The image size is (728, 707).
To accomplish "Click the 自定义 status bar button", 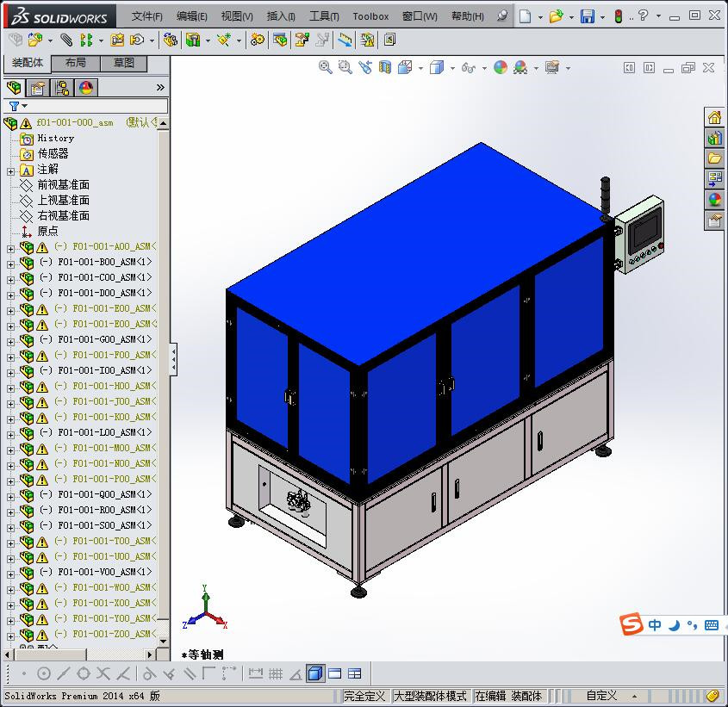I will (x=601, y=696).
